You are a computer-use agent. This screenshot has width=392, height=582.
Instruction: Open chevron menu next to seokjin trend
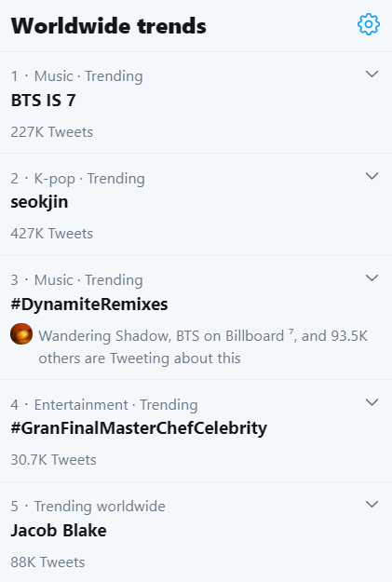click(x=372, y=176)
